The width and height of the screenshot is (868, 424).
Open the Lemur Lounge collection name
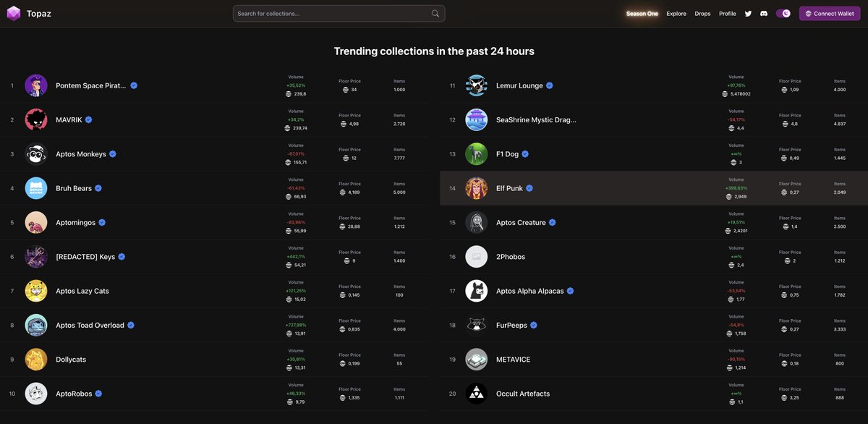pos(519,85)
